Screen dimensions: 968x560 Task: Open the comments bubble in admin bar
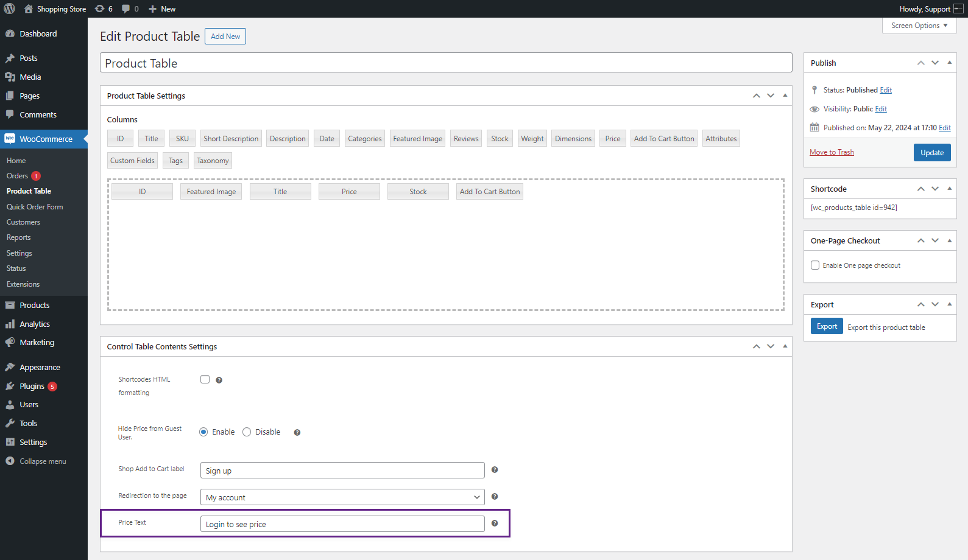(x=130, y=9)
